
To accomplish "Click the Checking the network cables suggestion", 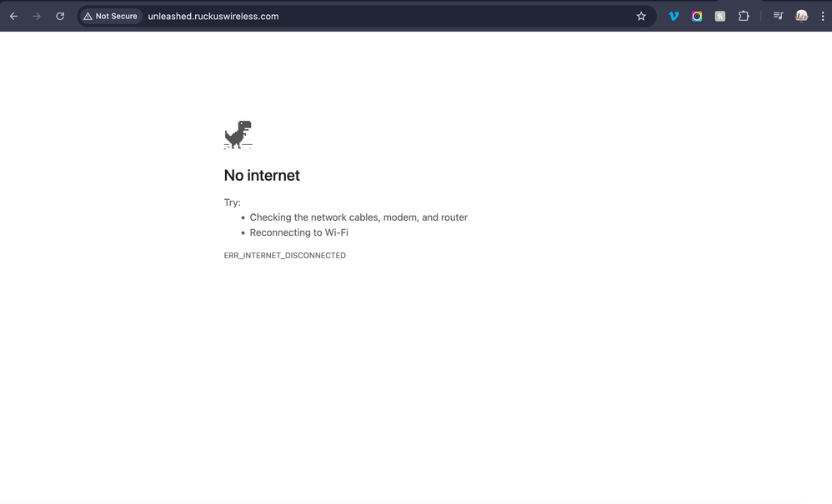I will (x=358, y=217).
